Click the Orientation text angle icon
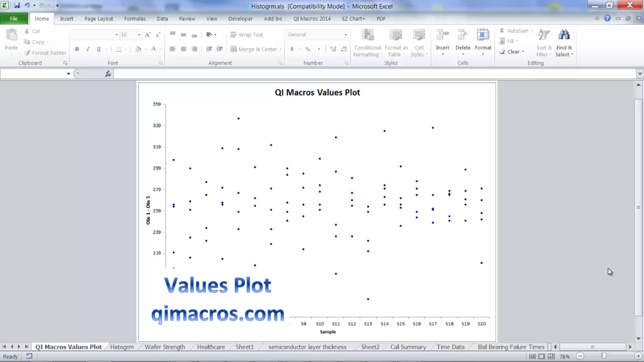644x362 pixels. pos(209,35)
